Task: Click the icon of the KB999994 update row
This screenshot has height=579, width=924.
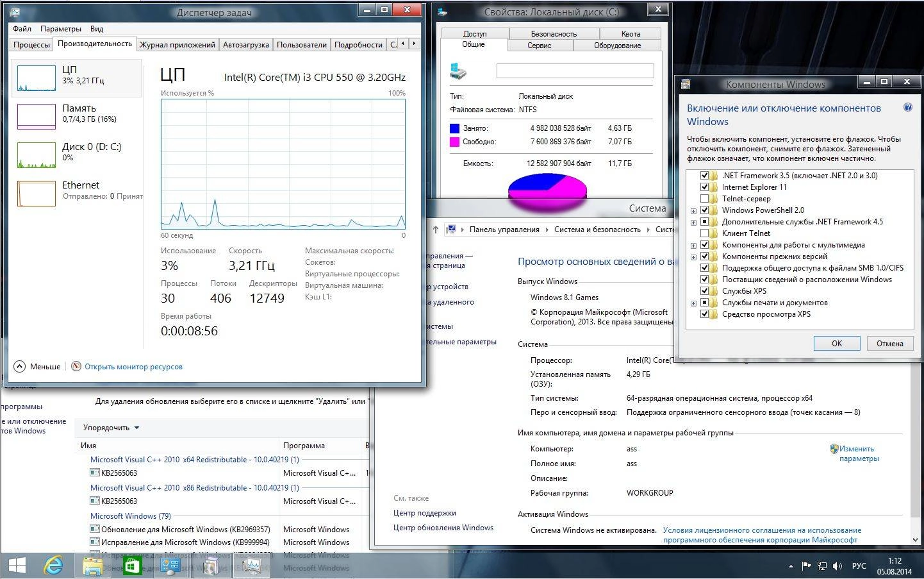Action: 95,542
